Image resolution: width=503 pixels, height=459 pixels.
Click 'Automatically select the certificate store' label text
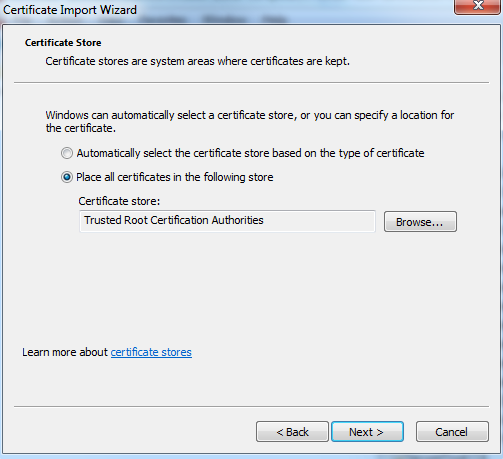pyautogui.click(x=250, y=153)
